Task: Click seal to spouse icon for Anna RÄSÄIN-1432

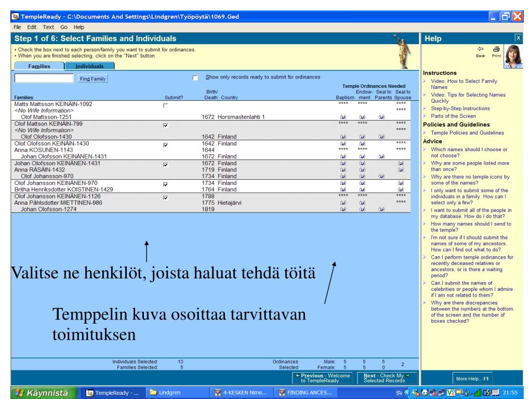Action: (x=401, y=170)
